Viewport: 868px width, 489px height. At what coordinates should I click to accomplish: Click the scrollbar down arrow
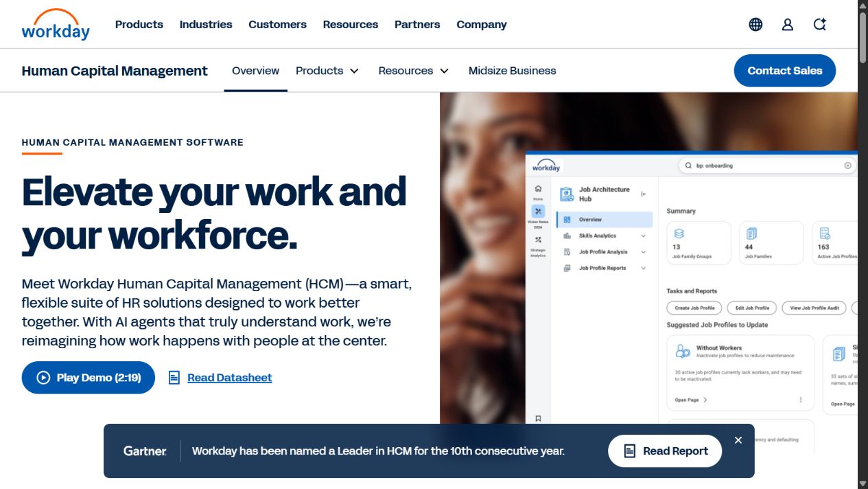click(x=863, y=483)
